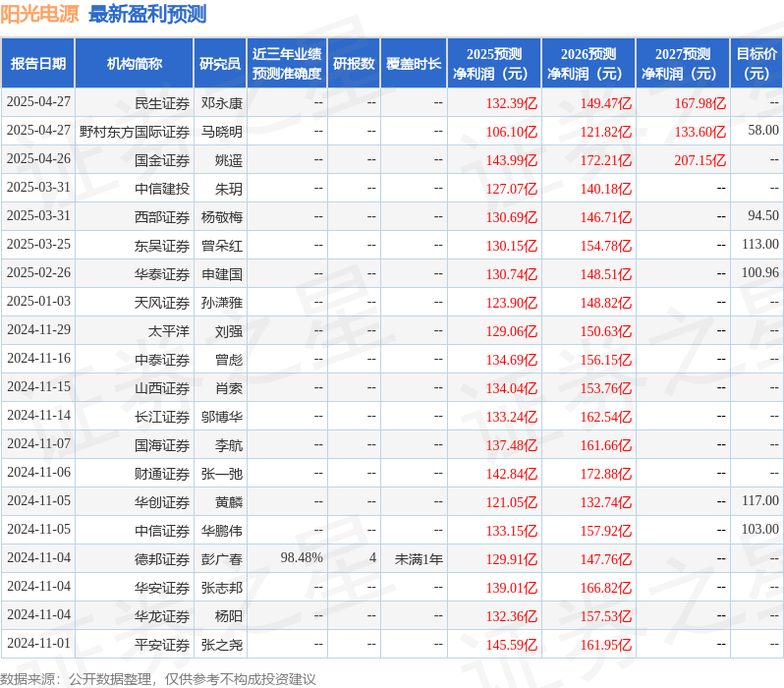Select the 2027预测净利润 column header
Image resolution: width=784 pixels, height=688 pixels.
[683, 64]
